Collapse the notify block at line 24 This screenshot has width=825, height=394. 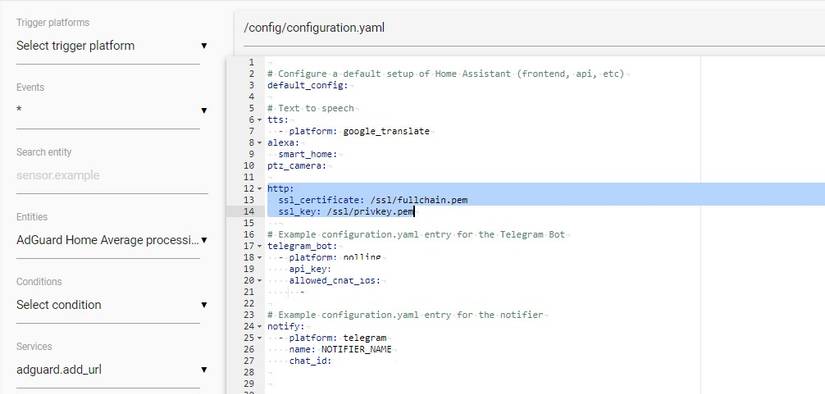259,327
